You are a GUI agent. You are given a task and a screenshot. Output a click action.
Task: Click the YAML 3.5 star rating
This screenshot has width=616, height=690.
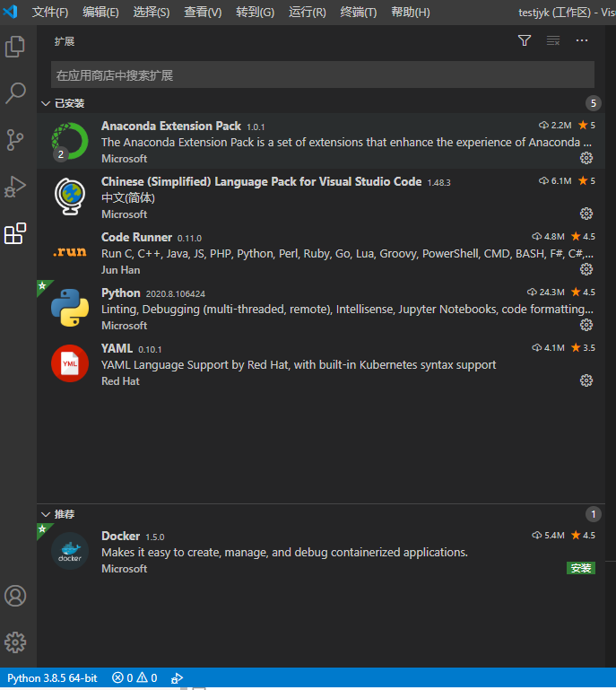pyautogui.click(x=583, y=347)
